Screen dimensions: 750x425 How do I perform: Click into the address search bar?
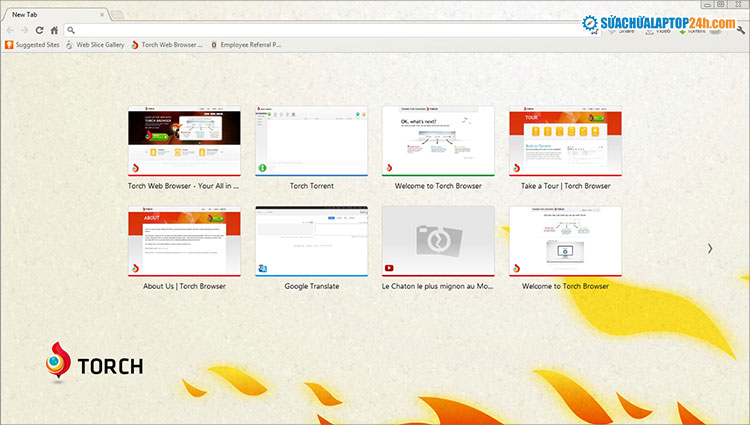point(300,30)
